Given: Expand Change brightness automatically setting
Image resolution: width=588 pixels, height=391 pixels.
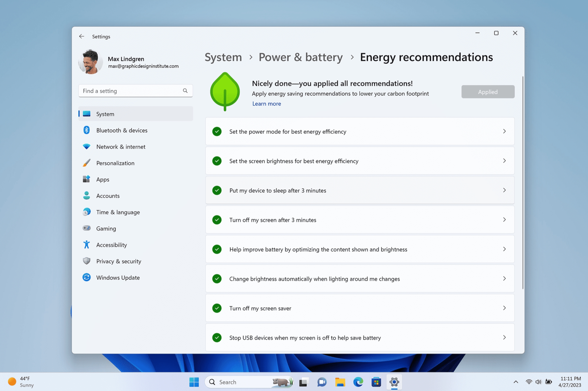Looking at the screenshot, I should (x=505, y=278).
